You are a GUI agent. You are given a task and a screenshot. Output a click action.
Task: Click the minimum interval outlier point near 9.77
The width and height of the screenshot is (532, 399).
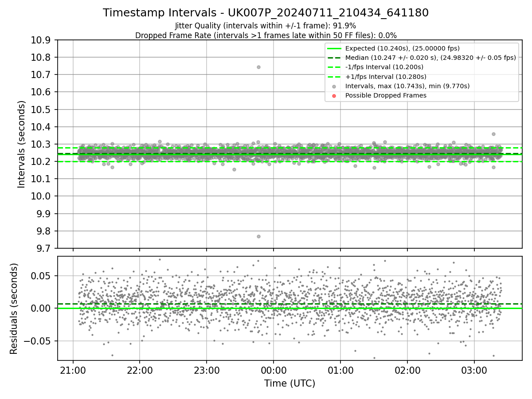coord(258,236)
